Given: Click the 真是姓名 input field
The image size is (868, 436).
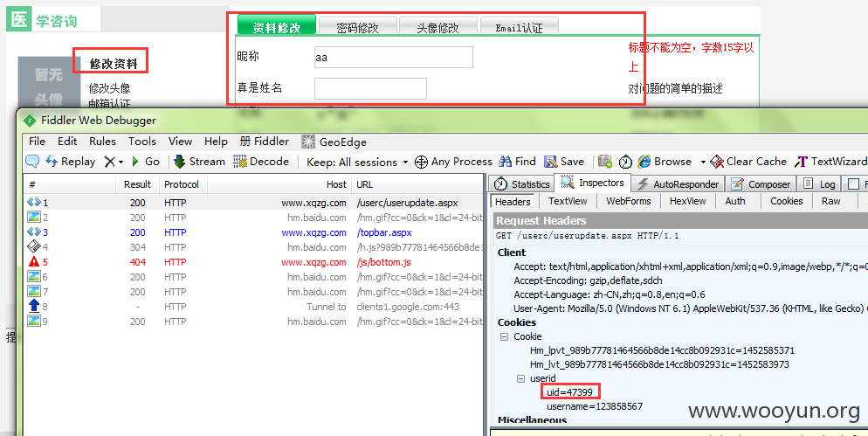Looking at the screenshot, I should [x=370, y=88].
